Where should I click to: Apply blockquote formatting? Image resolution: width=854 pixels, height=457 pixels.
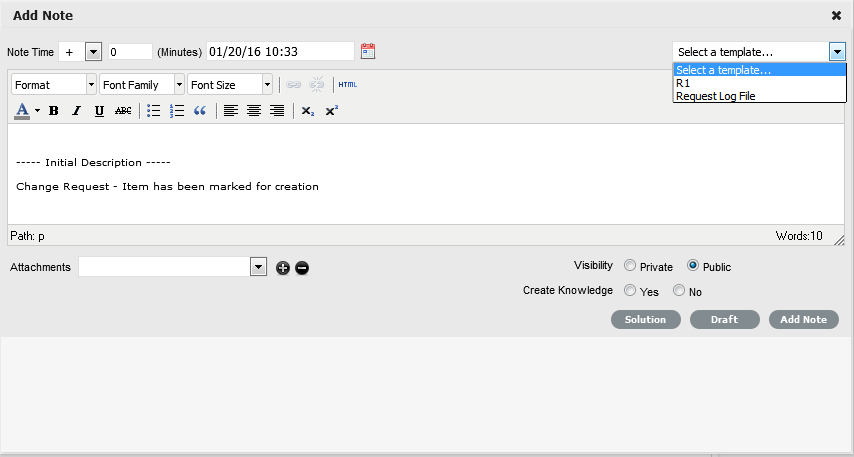point(200,111)
